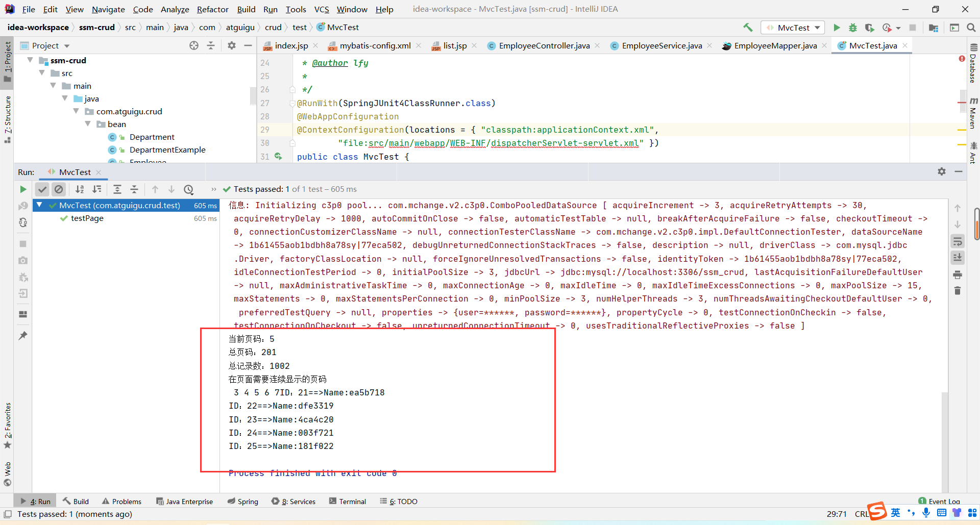Open the test history clock icon
Image resolution: width=980 pixels, height=525 pixels.
(x=189, y=189)
